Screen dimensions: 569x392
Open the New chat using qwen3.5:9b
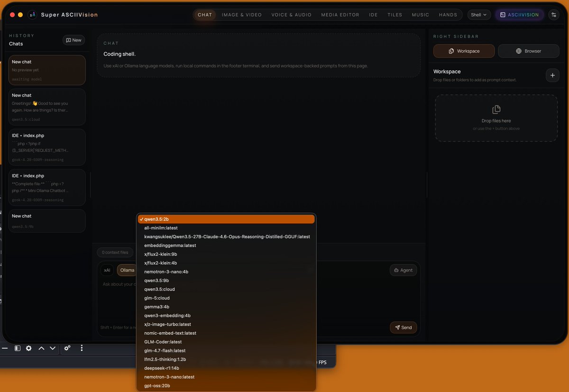47,221
